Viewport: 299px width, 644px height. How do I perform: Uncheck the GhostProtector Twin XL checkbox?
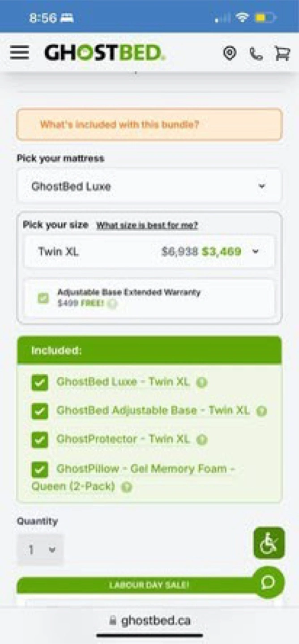40,440
